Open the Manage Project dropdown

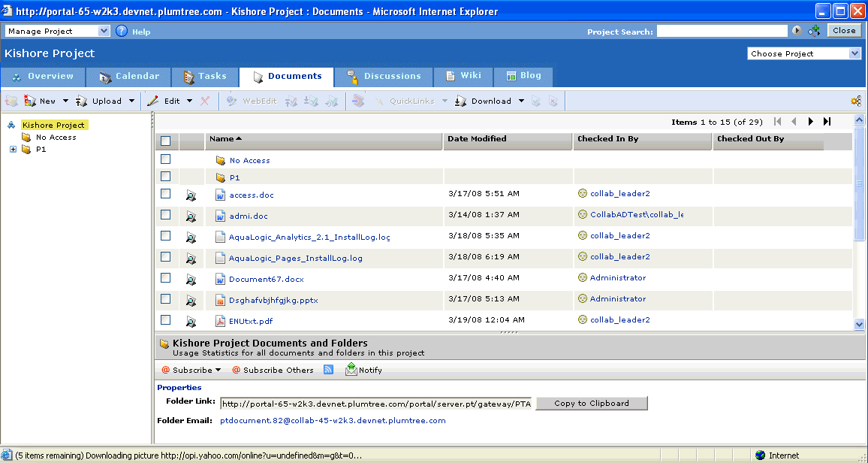point(58,31)
